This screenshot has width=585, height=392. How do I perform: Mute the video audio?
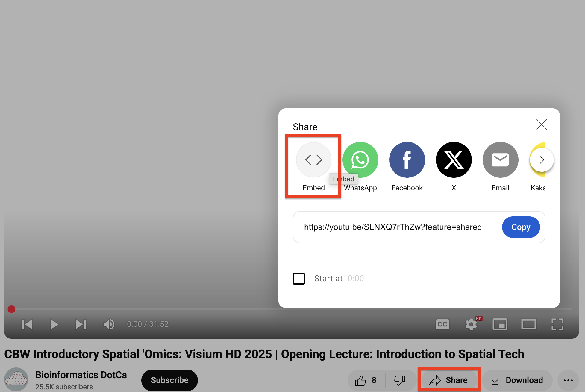click(x=109, y=324)
